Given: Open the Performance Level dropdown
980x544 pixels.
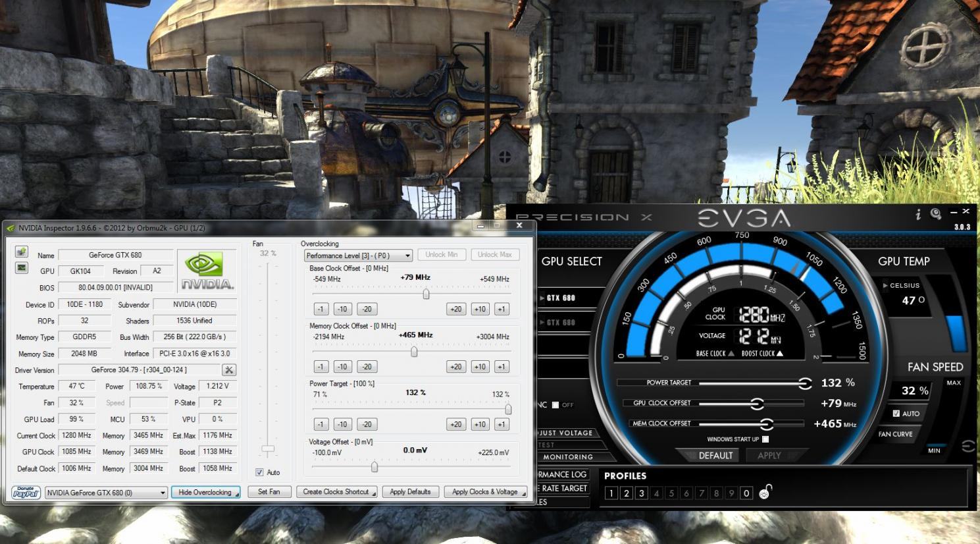Looking at the screenshot, I should coord(358,256).
